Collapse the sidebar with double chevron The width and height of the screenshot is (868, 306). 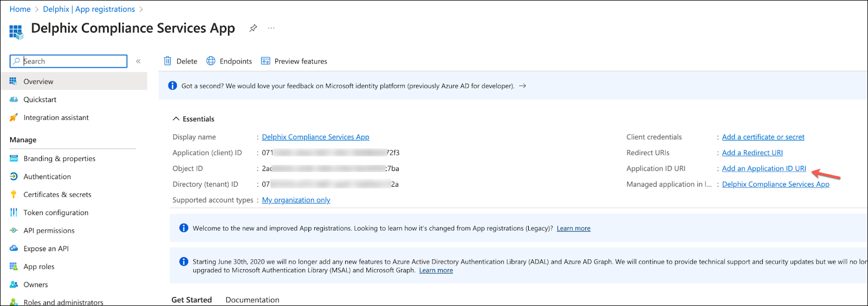[x=138, y=61]
